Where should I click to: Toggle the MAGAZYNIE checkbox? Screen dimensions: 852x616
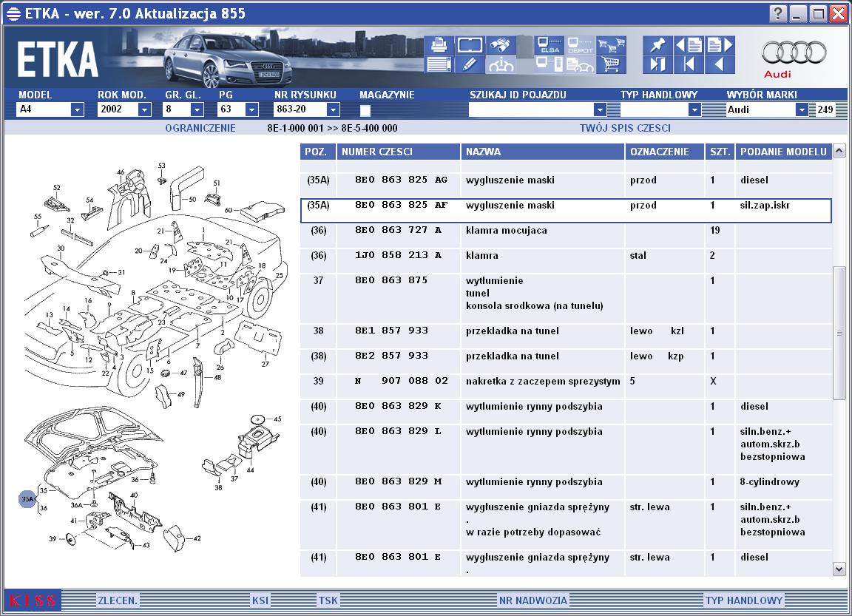pyautogui.click(x=365, y=110)
